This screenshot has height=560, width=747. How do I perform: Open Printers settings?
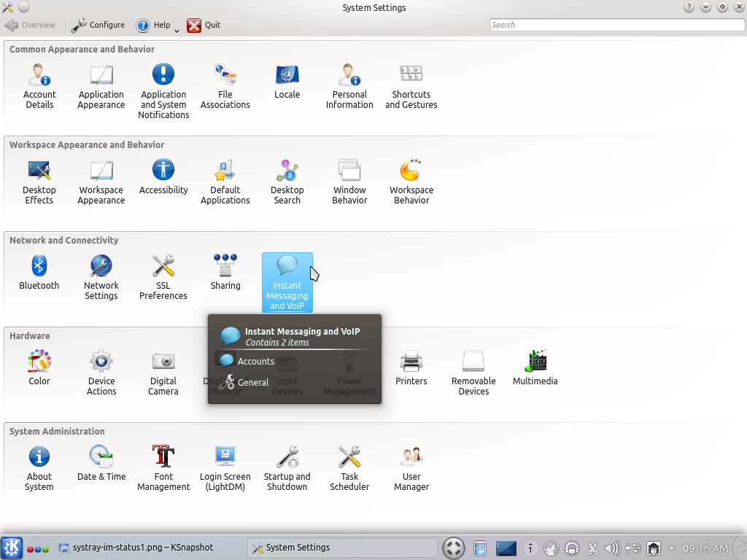click(411, 368)
